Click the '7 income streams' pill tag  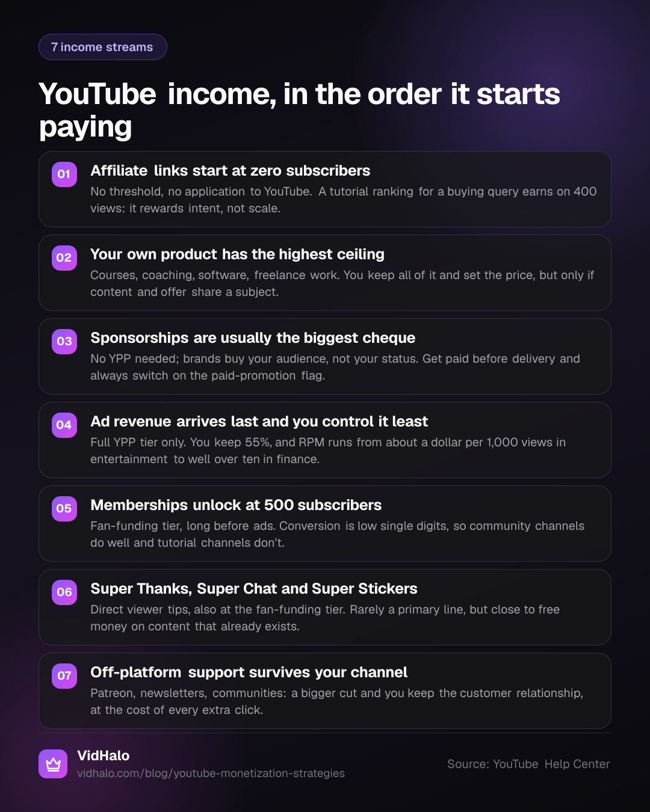(x=103, y=47)
